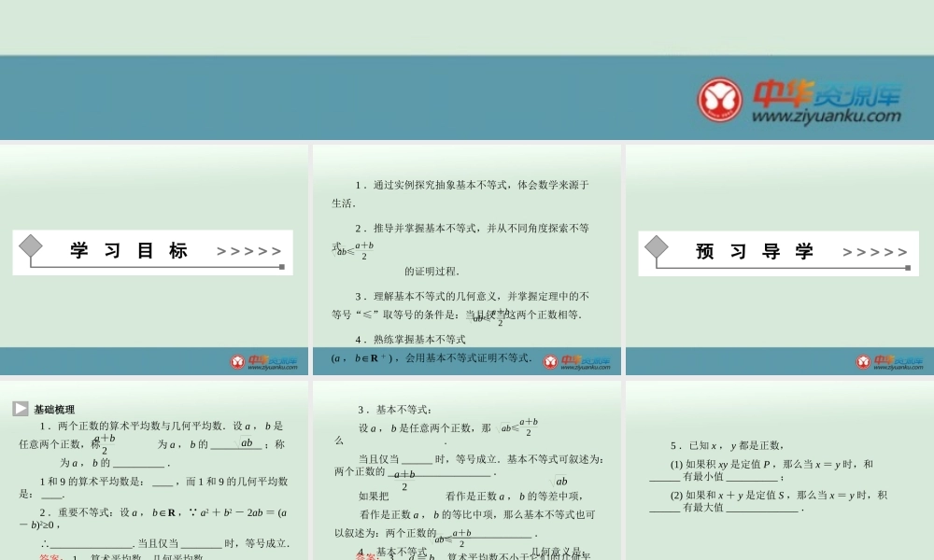Click the 中华资源库 title text in the banner
The width and height of the screenshot is (934, 560).
(827, 93)
